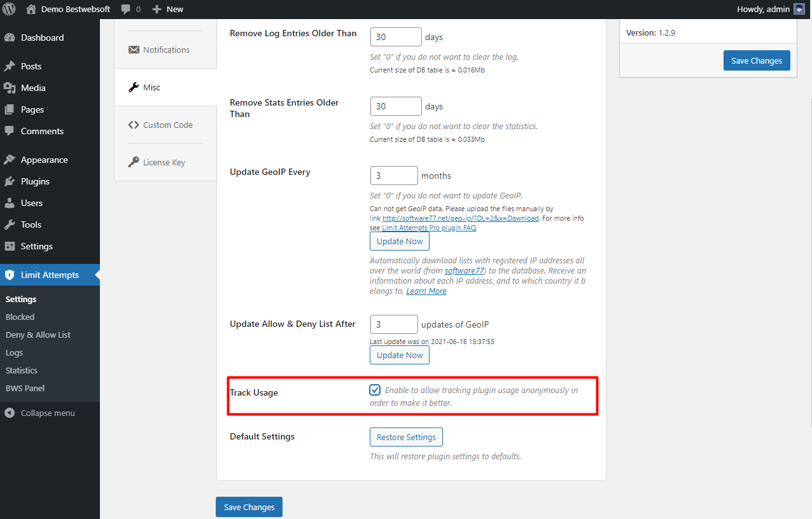This screenshot has height=519, width=812.
Task: Click the License Key key icon
Action: (134, 162)
